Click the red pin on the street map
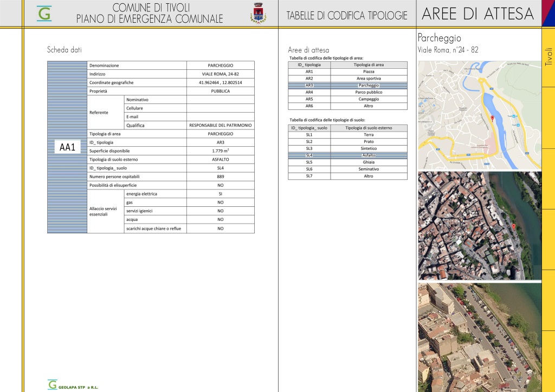The height and width of the screenshot is (392, 555). pyautogui.click(x=492, y=119)
